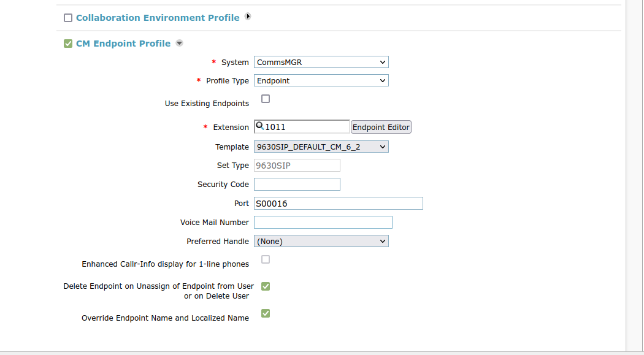Click the Endpoint Editor button

pyautogui.click(x=381, y=127)
